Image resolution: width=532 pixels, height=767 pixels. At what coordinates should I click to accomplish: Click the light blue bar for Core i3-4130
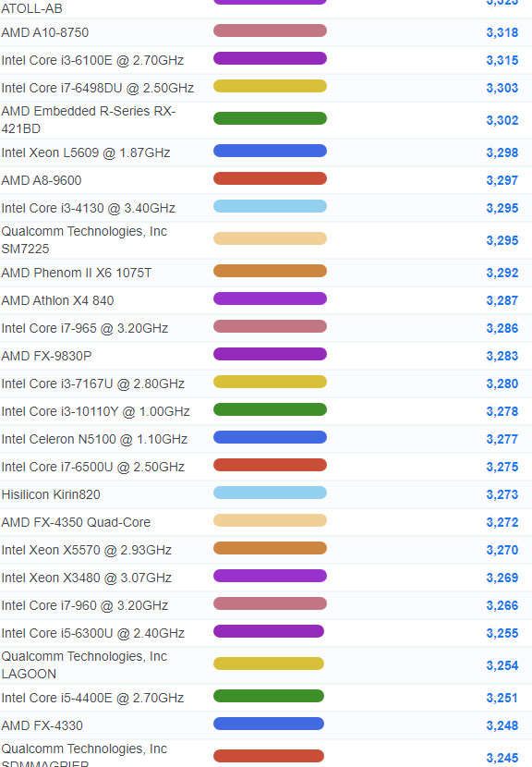pos(270,206)
